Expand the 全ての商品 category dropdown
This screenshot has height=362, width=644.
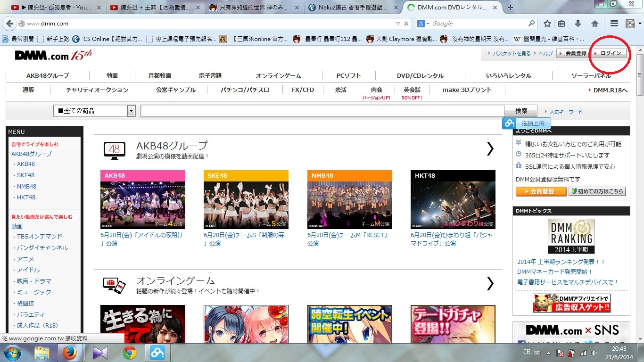[x=131, y=111]
